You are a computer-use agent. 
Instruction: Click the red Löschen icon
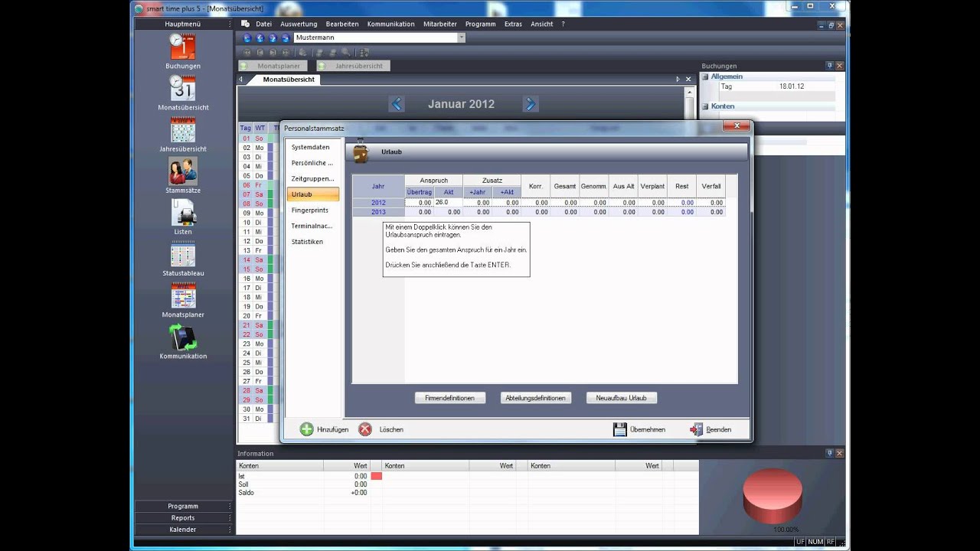coord(365,429)
